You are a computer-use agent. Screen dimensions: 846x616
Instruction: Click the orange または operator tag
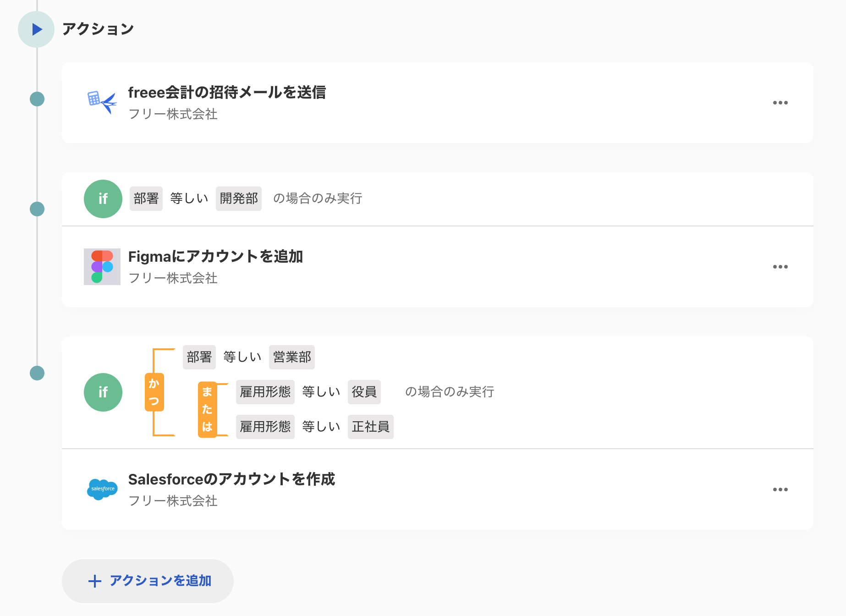(x=207, y=410)
